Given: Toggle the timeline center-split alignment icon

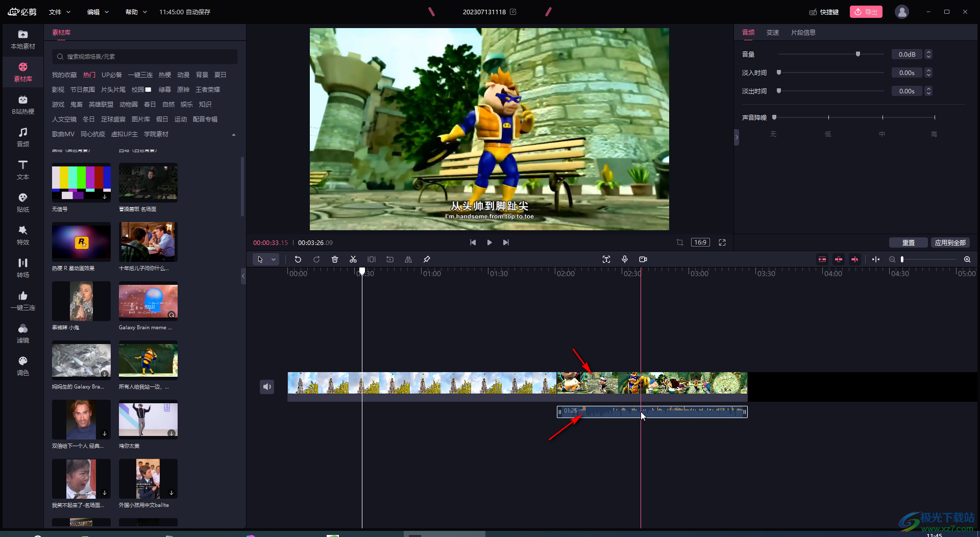Looking at the screenshot, I should tap(876, 259).
